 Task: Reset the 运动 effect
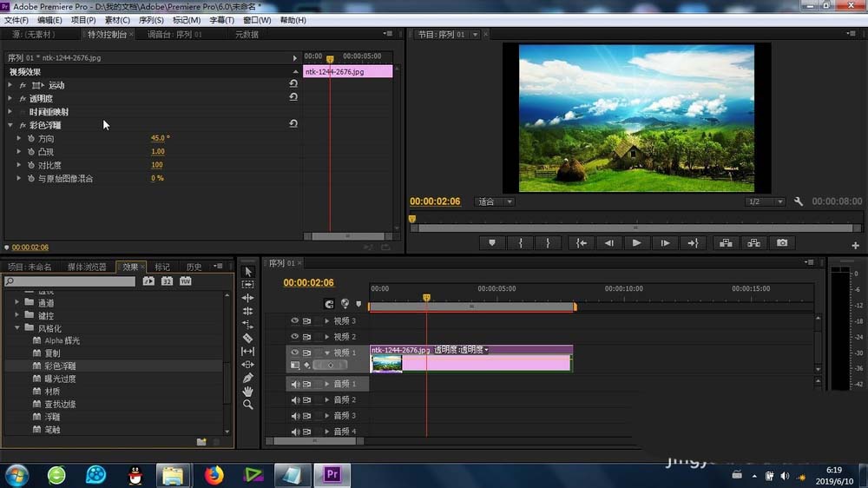(293, 83)
